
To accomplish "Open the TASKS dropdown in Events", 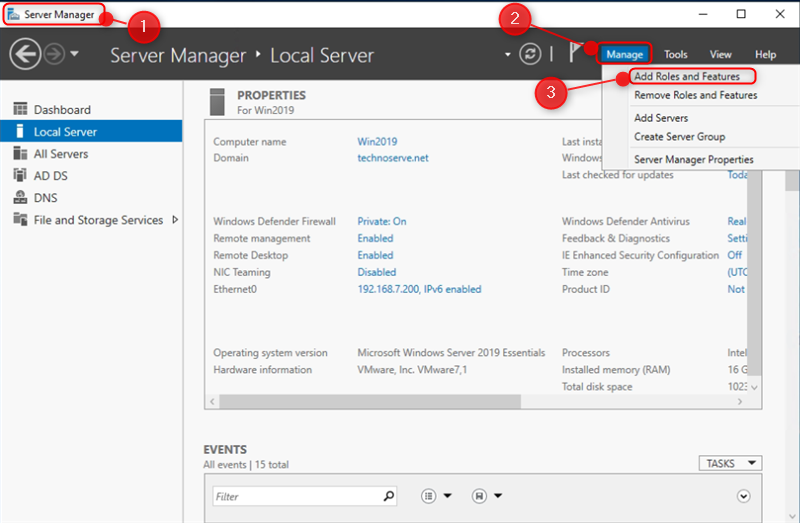I will 730,463.
